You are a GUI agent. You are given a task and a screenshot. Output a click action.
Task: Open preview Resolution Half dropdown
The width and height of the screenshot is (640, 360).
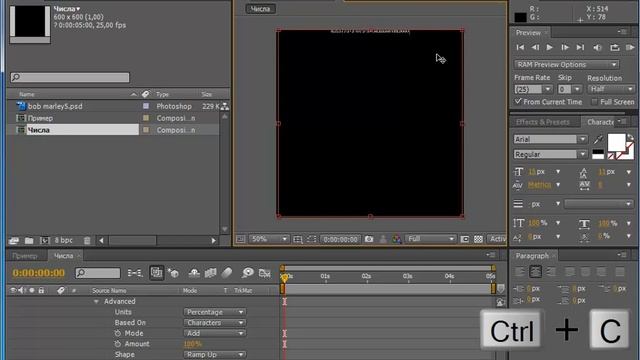point(611,89)
